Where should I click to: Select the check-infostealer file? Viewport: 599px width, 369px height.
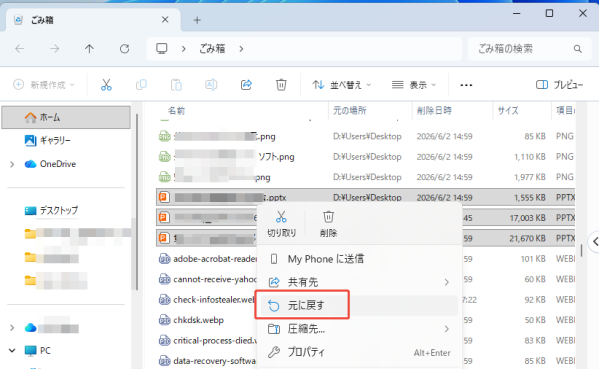click(x=214, y=300)
